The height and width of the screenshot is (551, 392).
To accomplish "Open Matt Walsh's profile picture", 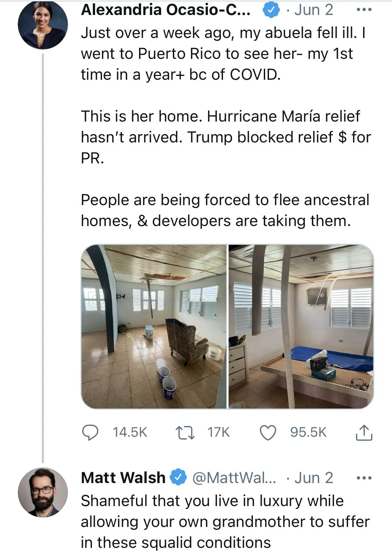I will click(43, 492).
